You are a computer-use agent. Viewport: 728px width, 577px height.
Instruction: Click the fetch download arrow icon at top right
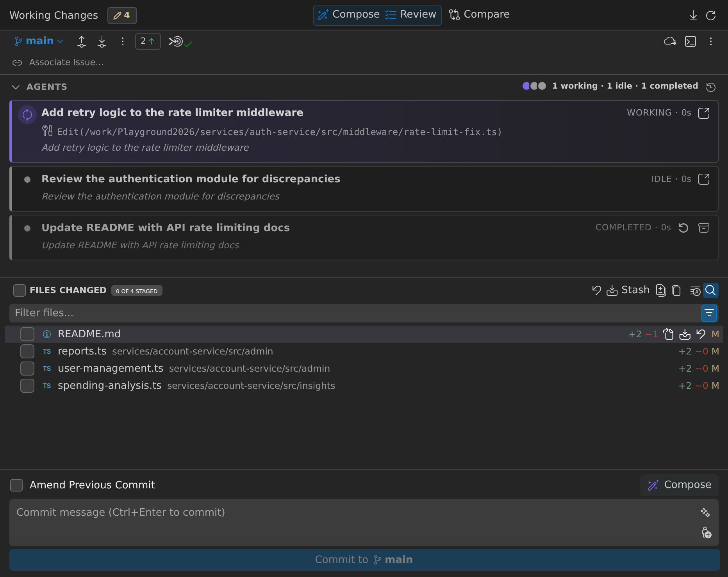[693, 15]
